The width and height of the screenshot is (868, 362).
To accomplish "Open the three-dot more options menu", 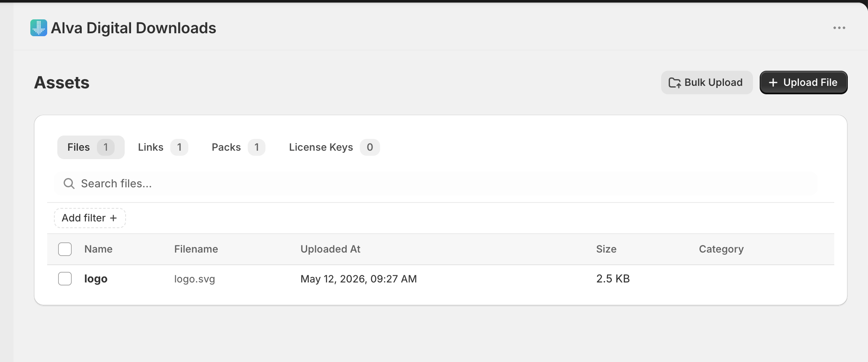I will [x=839, y=28].
